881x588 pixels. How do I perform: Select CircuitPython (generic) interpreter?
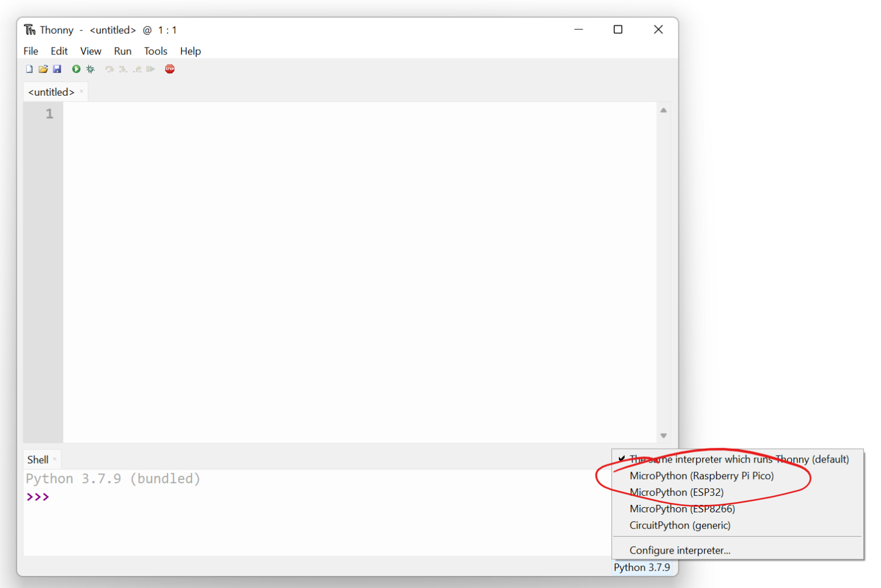680,525
